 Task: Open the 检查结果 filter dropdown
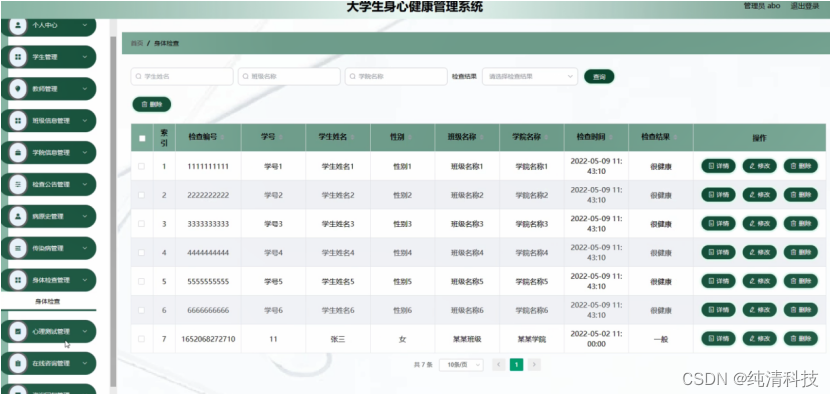click(x=530, y=76)
